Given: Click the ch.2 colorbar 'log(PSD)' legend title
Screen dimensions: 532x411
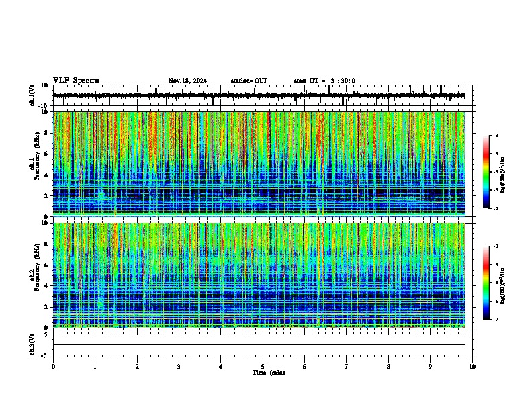Looking at the screenshot, I should pos(502,285).
